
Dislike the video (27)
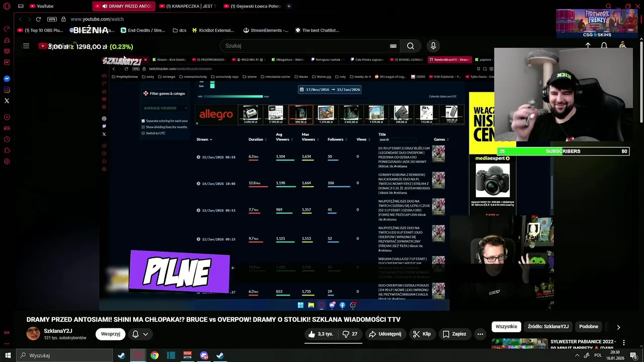point(350,334)
